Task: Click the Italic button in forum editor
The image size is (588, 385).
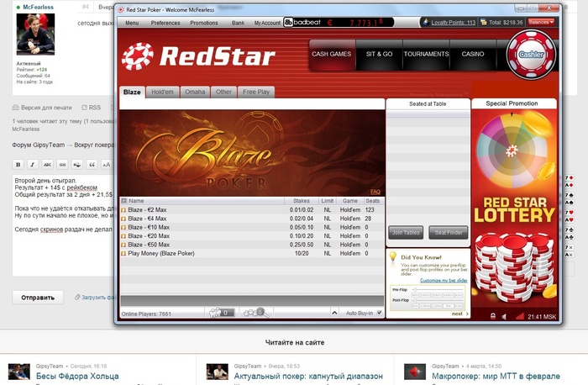Action: [x=33, y=165]
